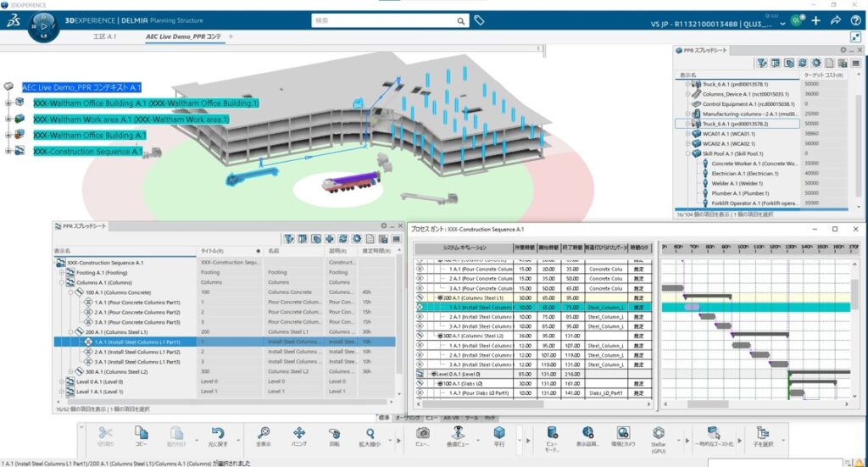
Task: Select the 標準 toolbar tab
Action: pos(384,418)
